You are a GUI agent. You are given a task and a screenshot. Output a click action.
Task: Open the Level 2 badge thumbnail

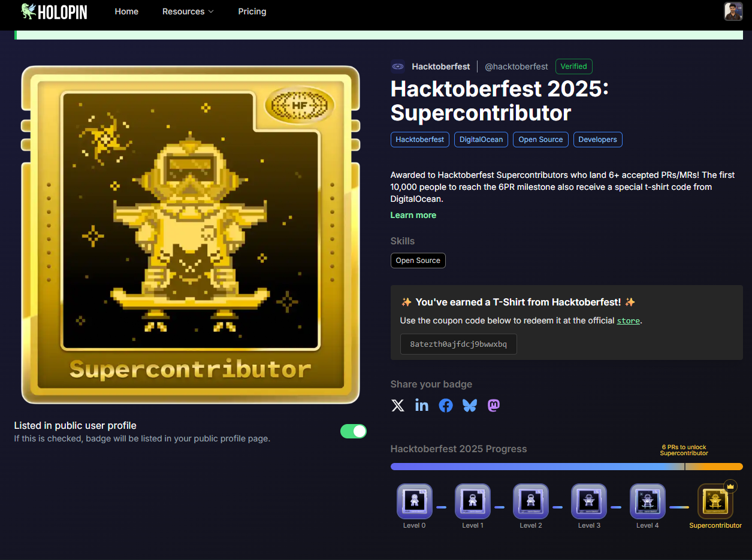530,501
